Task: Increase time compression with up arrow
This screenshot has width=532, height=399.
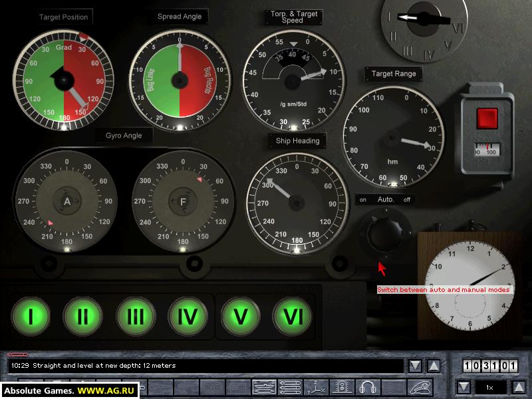Action: [x=518, y=387]
